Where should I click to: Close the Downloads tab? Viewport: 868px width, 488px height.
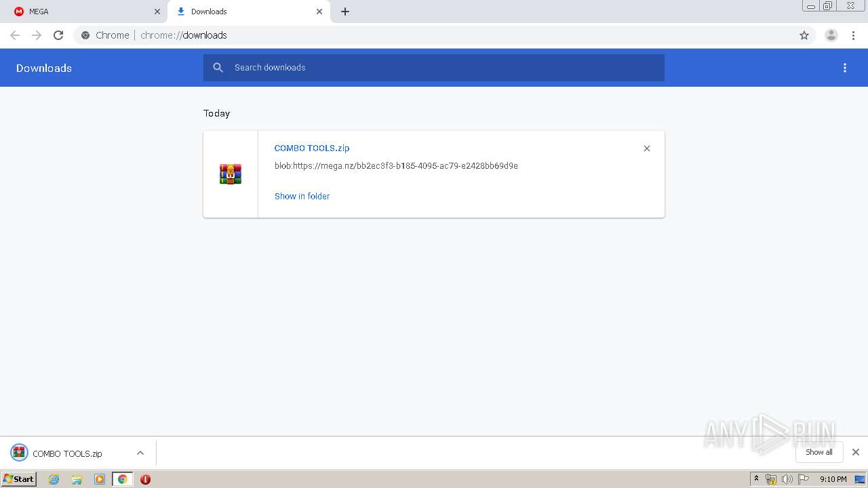319,12
